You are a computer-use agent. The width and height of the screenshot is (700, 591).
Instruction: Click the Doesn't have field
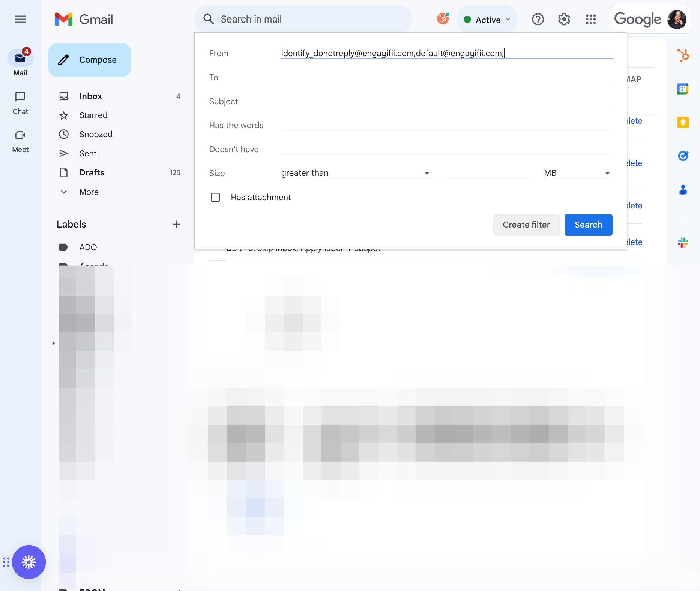tap(447, 149)
